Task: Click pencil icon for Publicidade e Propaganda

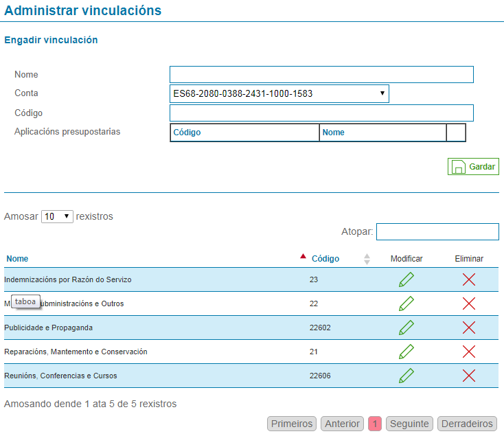Action: 406,328
